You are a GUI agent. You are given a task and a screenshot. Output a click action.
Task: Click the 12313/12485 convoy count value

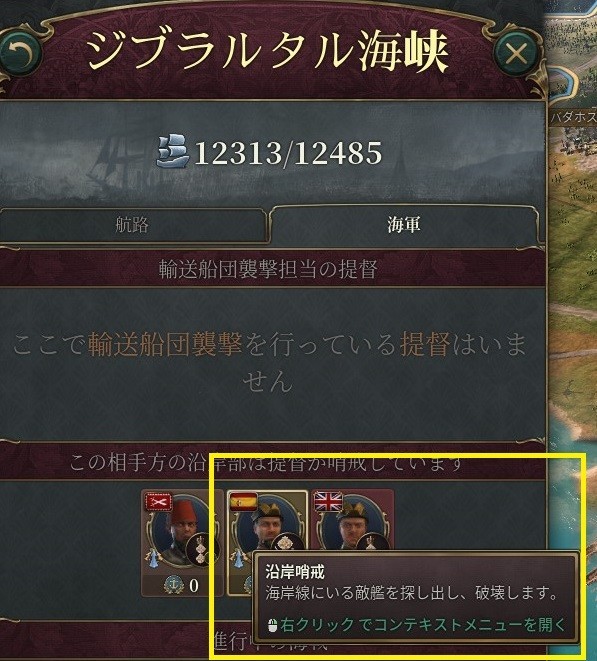pyautogui.click(x=288, y=152)
